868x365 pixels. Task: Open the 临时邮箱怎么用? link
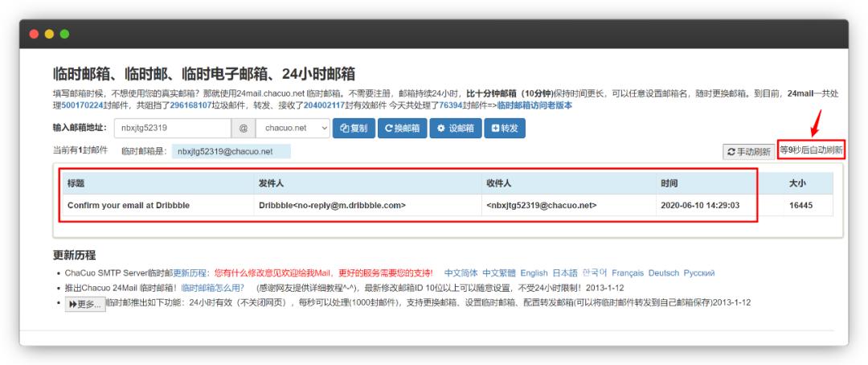(x=212, y=288)
